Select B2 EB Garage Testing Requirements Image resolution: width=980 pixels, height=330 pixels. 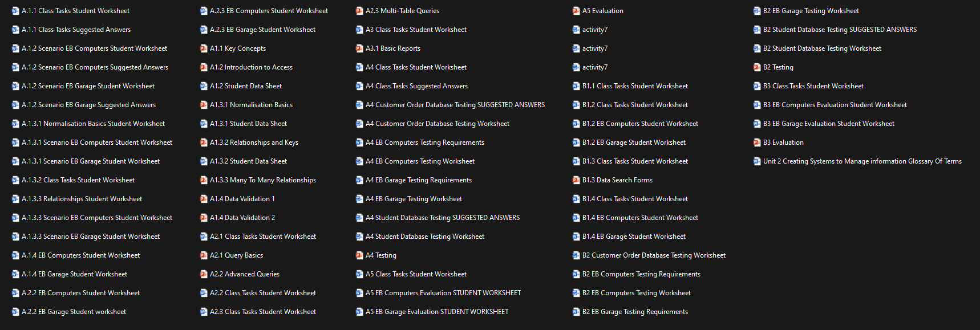tap(635, 312)
